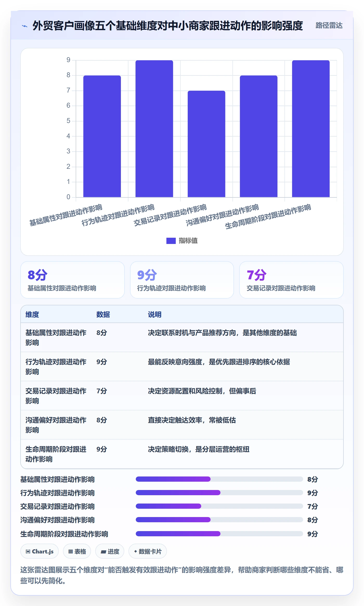Open the 7分 交易记录 data card

pyautogui.click(x=291, y=280)
